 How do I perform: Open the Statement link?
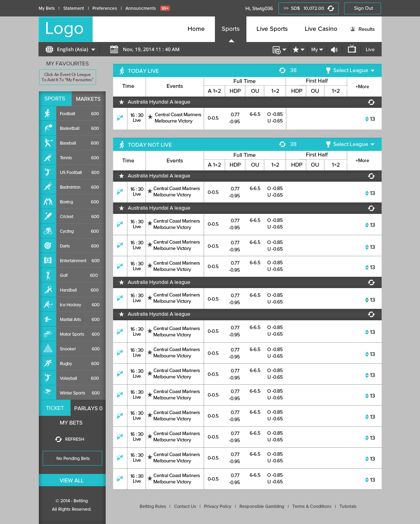click(73, 8)
